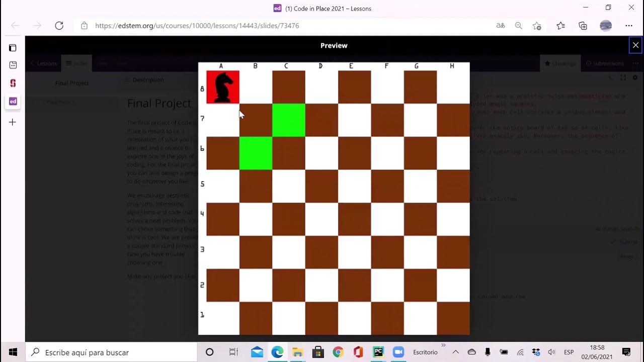
Task: Open the Collections icon
Action: click(583, 26)
